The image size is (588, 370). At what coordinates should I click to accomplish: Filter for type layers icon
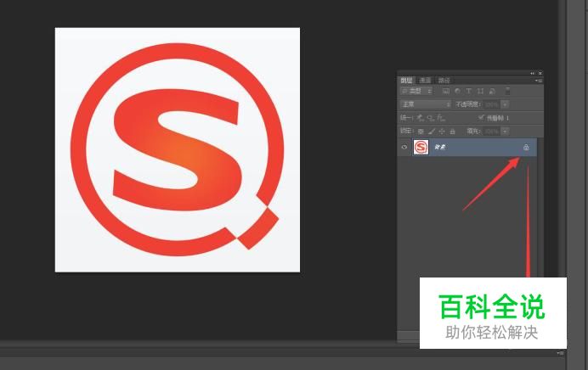click(468, 91)
